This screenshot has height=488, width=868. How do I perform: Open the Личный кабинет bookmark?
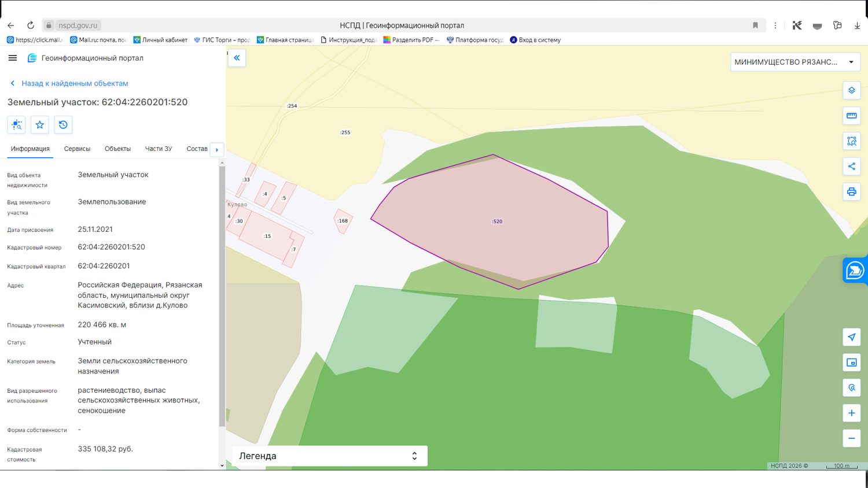click(160, 40)
